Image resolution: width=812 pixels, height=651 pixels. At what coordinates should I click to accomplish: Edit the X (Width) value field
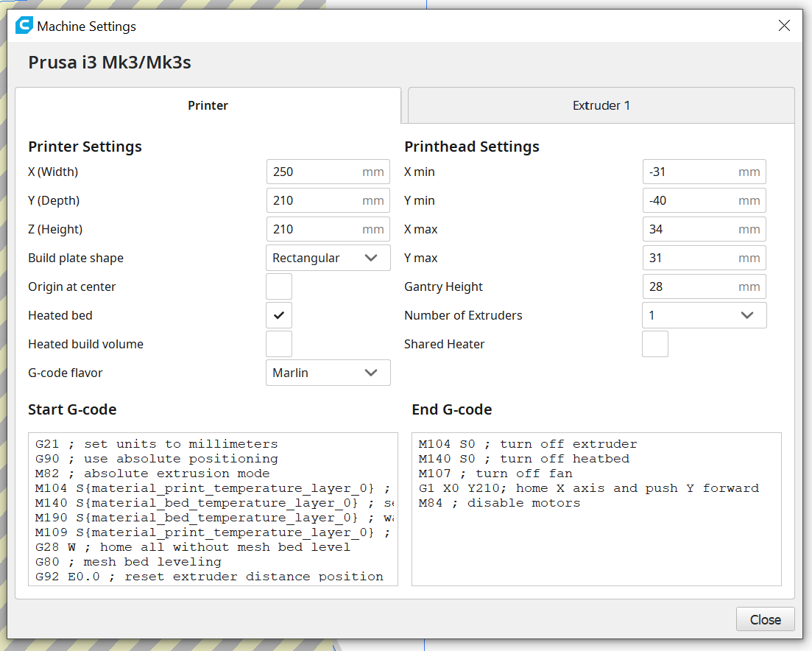(x=328, y=172)
